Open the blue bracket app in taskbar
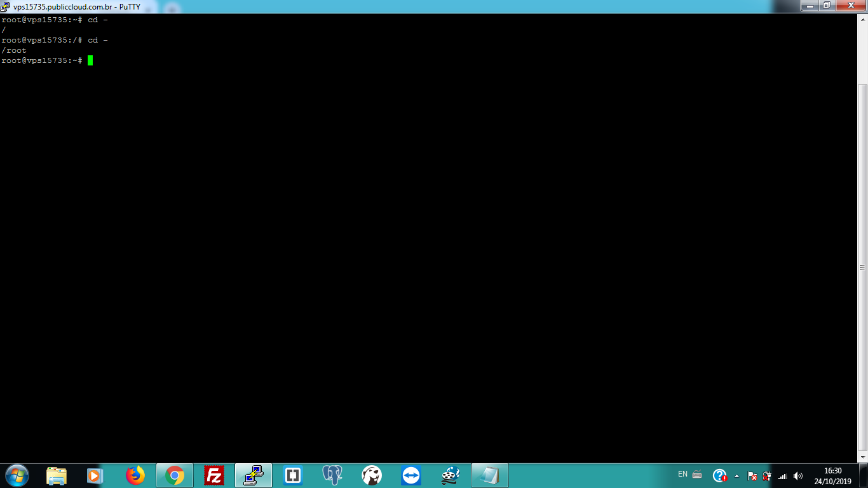The height and width of the screenshot is (488, 868). [x=293, y=475]
